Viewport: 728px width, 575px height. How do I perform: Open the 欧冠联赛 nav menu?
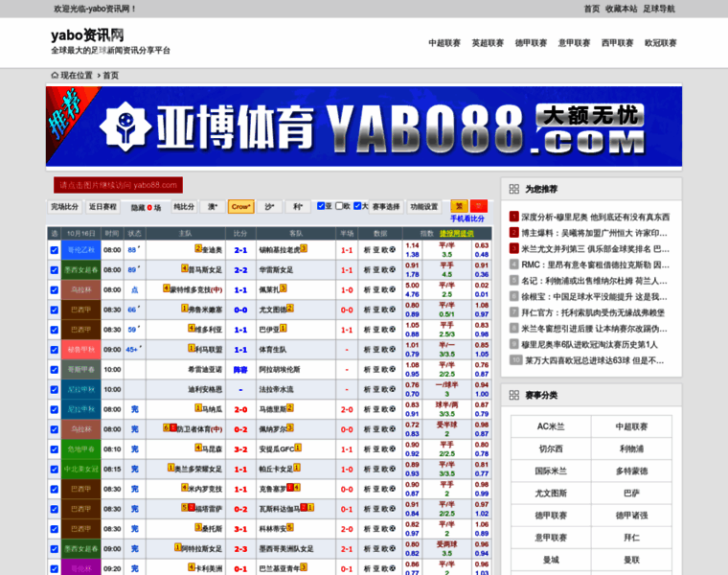(x=660, y=43)
